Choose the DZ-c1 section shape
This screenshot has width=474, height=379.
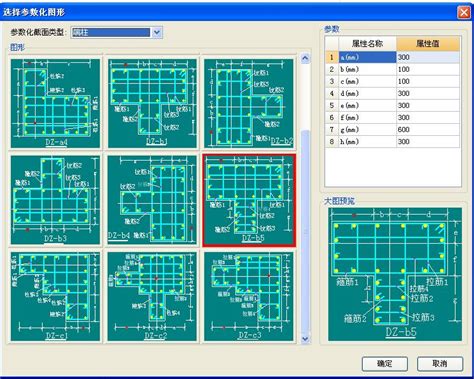pos(55,297)
